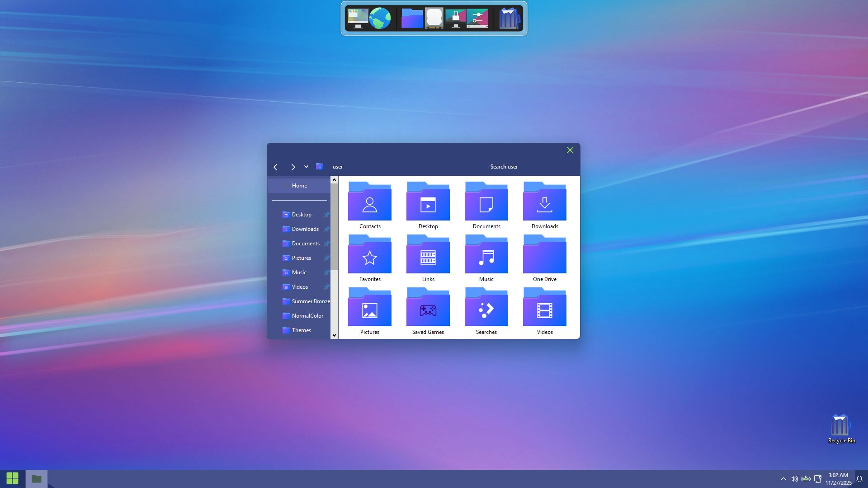Image resolution: width=868 pixels, height=488 pixels.
Task: Open the sliders settings icon in dock
Action: click(478, 19)
